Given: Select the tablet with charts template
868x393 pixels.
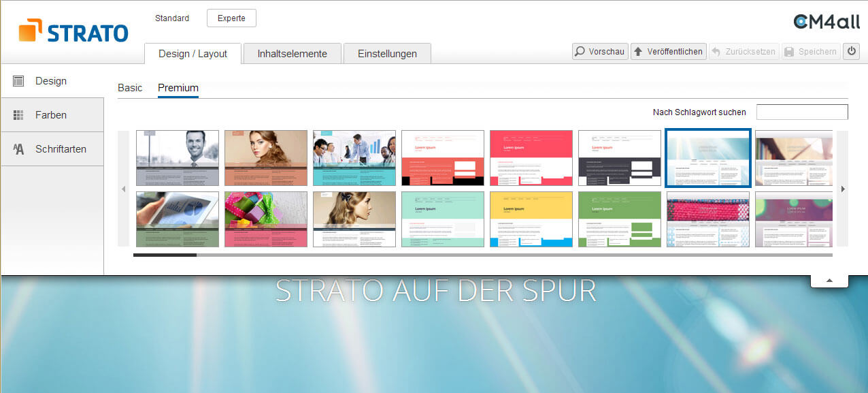Looking at the screenshot, I should [x=178, y=219].
